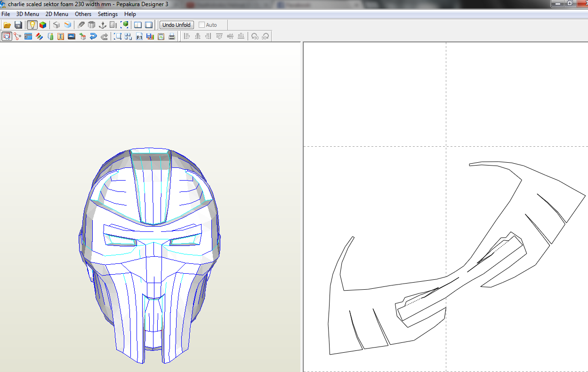Viewport: 588px width, 372px height.
Task: Click the align right icon
Action: [x=208, y=36]
